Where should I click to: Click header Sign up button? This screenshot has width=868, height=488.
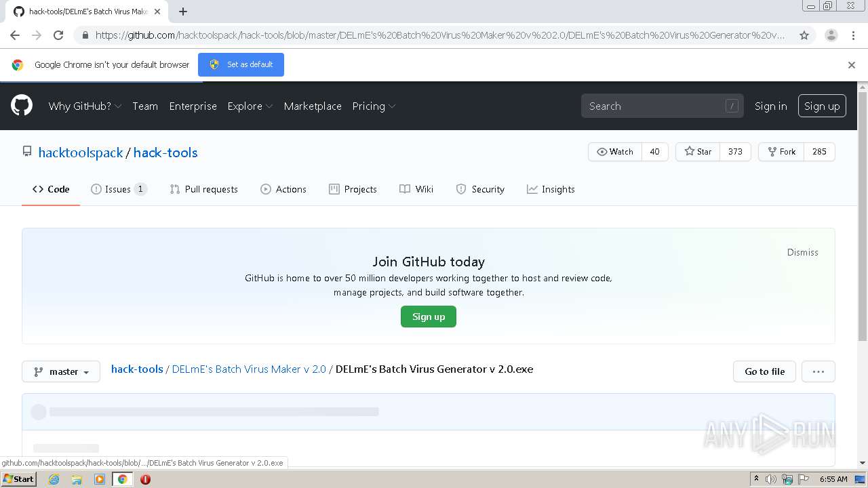[822, 106]
